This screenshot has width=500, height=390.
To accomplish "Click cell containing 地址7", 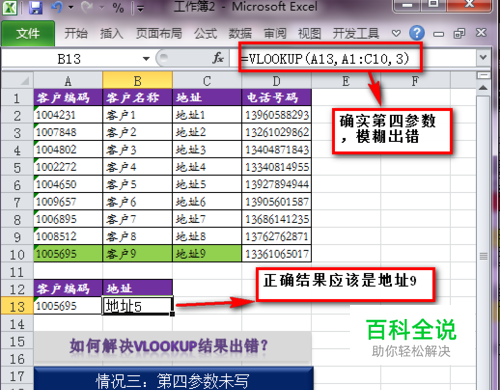I will tap(207, 219).
